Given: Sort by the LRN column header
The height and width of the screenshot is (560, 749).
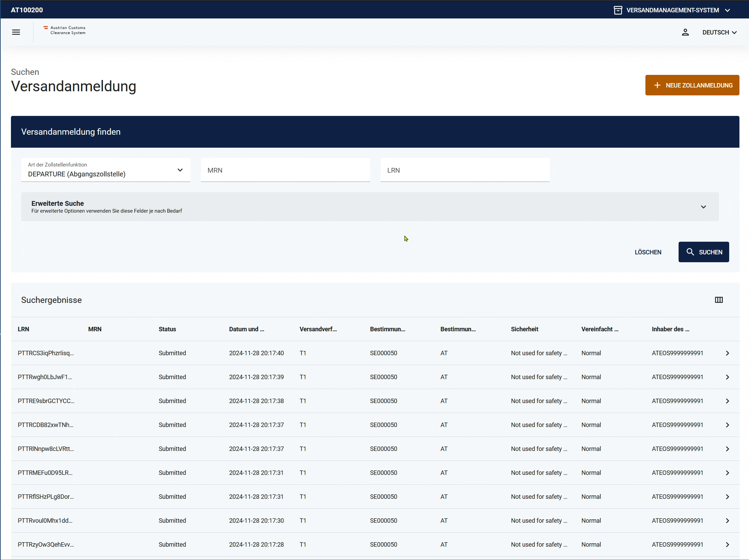Looking at the screenshot, I should coord(23,329).
